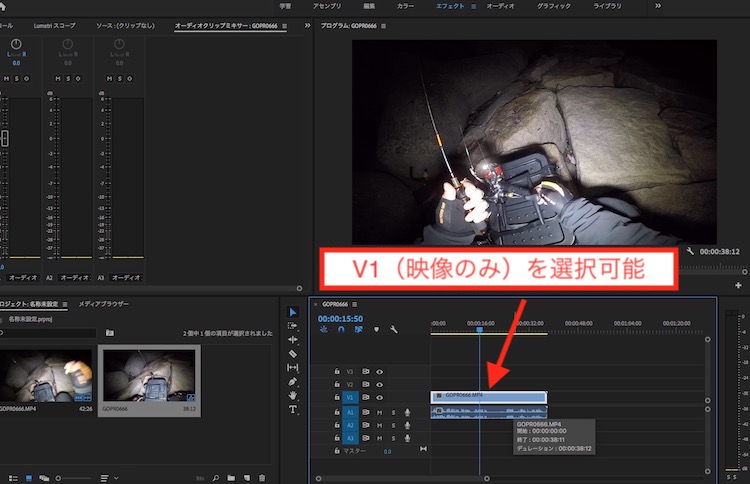The image size is (750, 484).
Task: Click the New Item icon
Action: point(247,478)
